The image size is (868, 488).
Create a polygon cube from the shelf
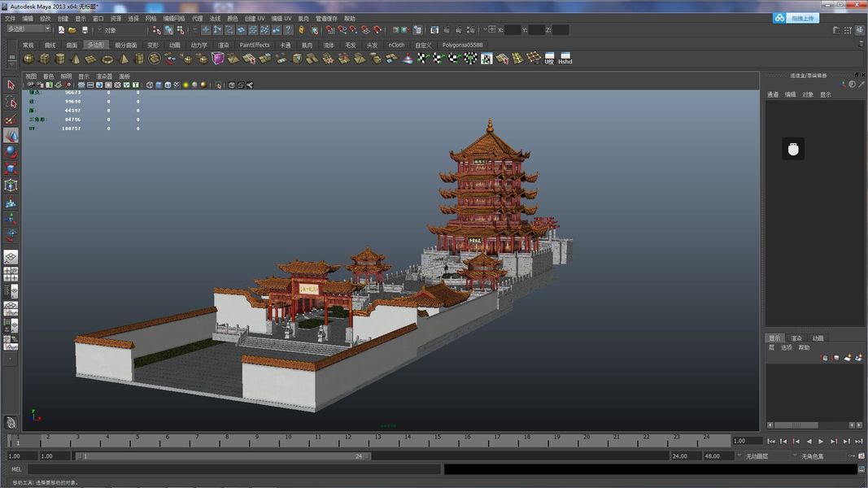[44, 59]
